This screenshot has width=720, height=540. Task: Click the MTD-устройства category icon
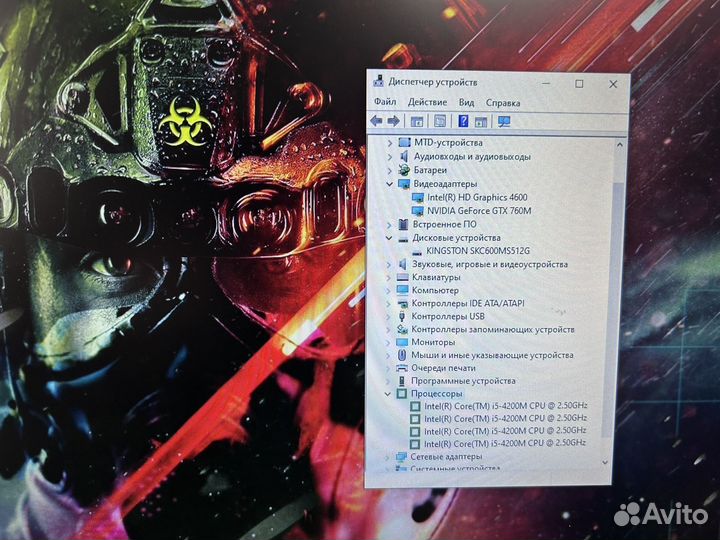click(x=405, y=143)
